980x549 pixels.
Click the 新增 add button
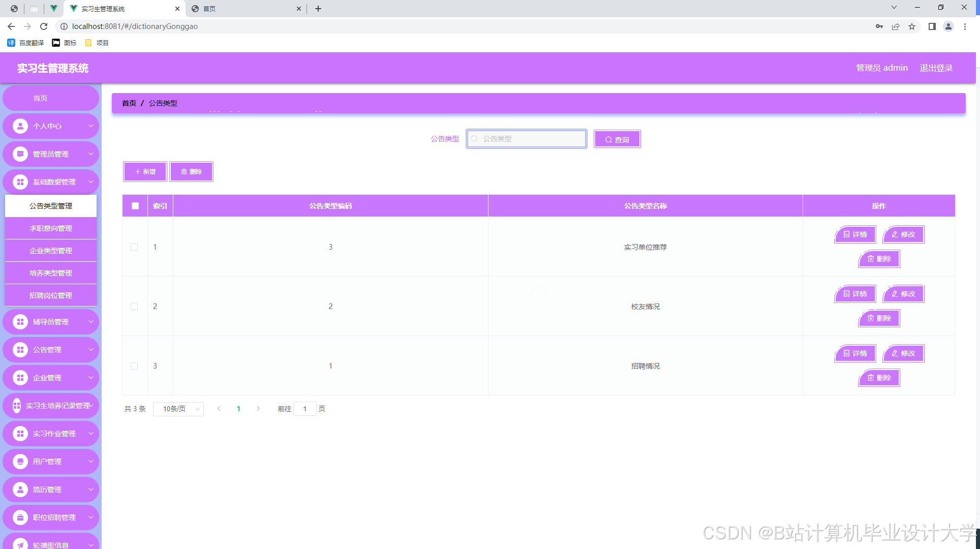(x=145, y=172)
